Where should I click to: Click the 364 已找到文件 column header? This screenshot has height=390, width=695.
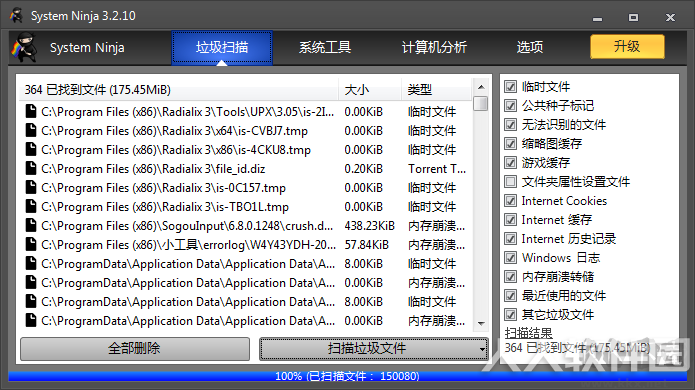click(179, 90)
